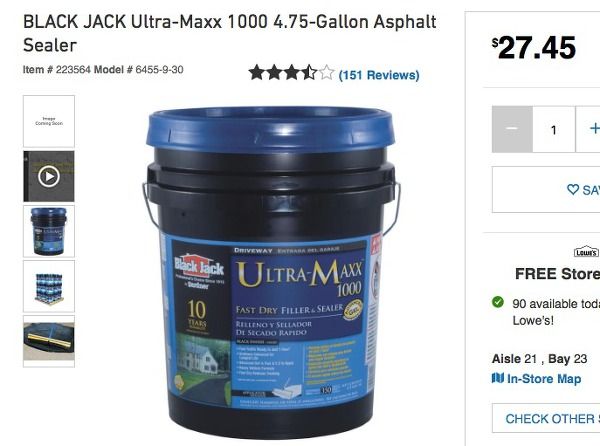This screenshot has height=446, width=600.
Task: Click the quantity input field
Action: click(554, 129)
